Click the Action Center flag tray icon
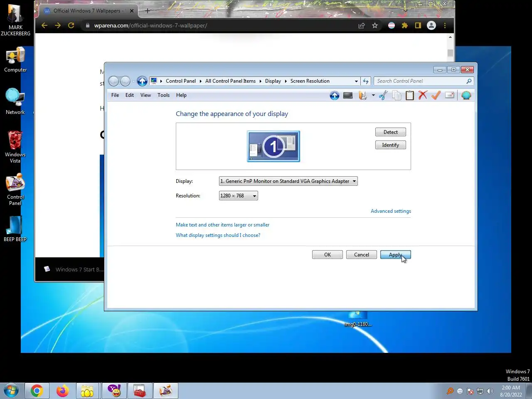The width and height of the screenshot is (532, 399). (x=470, y=391)
